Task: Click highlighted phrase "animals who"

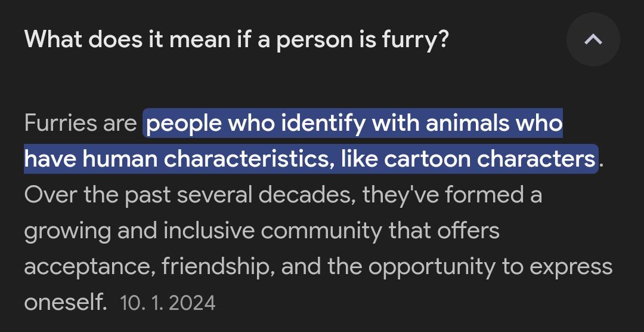Action: 494,124
